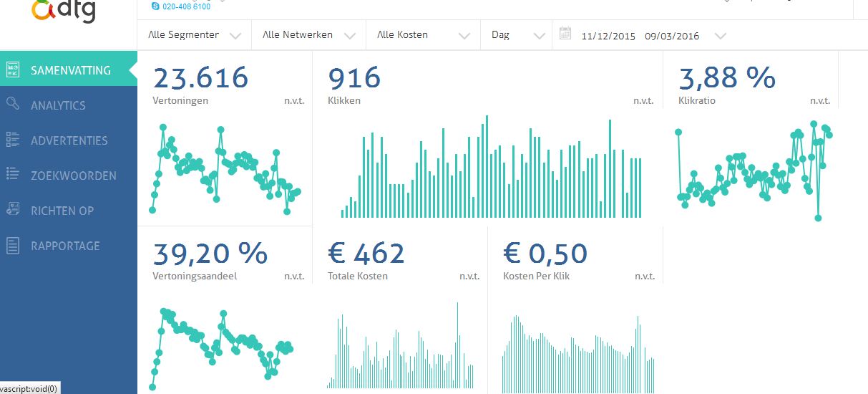Go to the Analytics section
The image size is (868, 394).
(x=69, y=105)
